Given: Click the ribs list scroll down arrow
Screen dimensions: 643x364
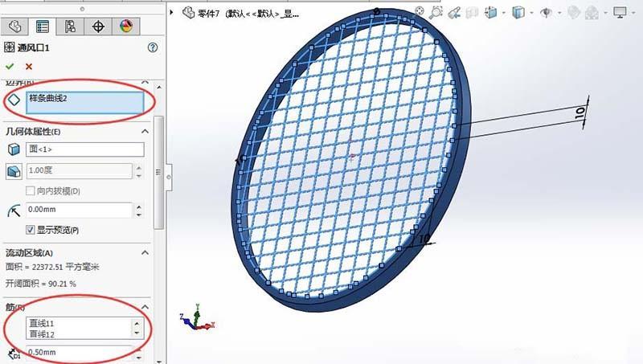Looking at the screenshot, I should (x=137, y=333).
